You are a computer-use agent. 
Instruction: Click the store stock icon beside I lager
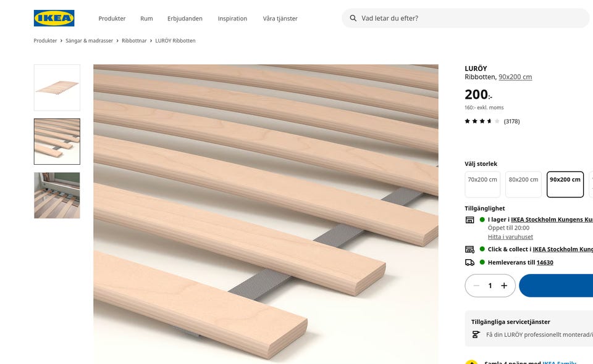coord(469,220)
